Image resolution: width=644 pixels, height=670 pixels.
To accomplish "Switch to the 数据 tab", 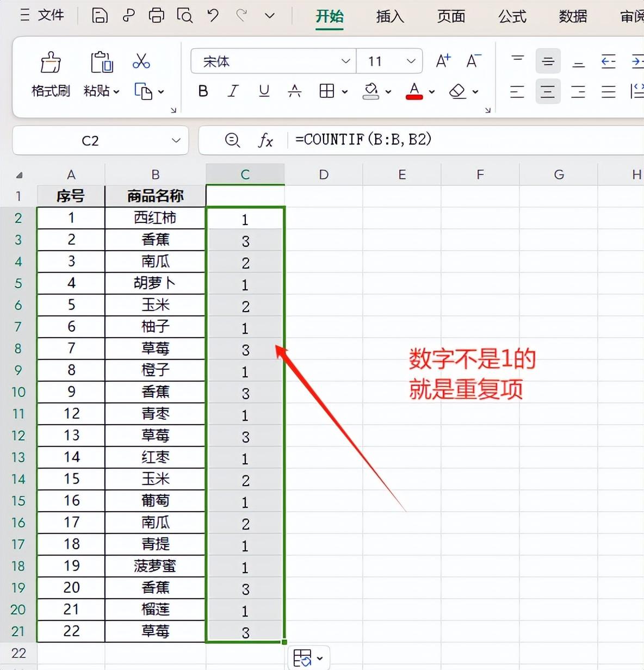I will click(573, 16).
